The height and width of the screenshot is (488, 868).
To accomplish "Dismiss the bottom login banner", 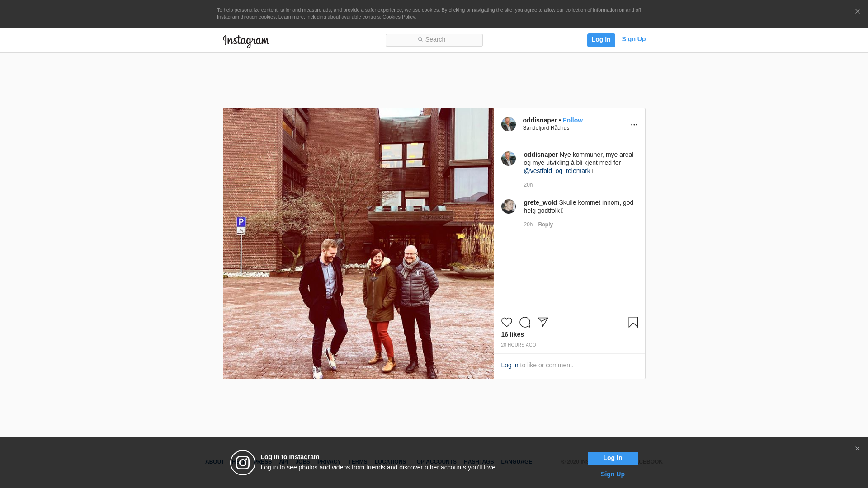I will [857, 449].
